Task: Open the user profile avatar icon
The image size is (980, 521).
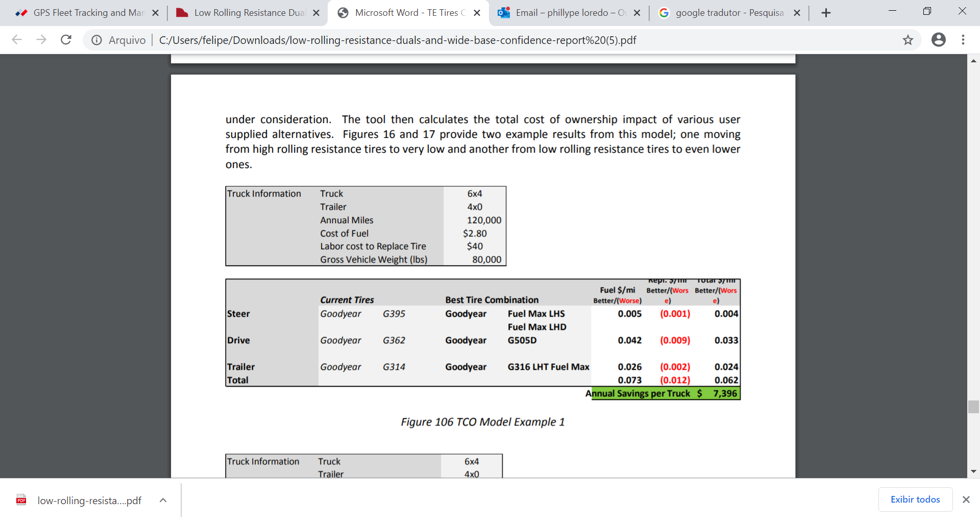Action: coord(938,40)
